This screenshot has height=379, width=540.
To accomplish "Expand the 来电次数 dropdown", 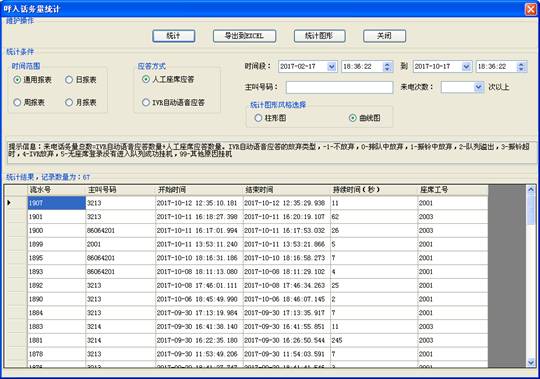I will tap(479, 87).
